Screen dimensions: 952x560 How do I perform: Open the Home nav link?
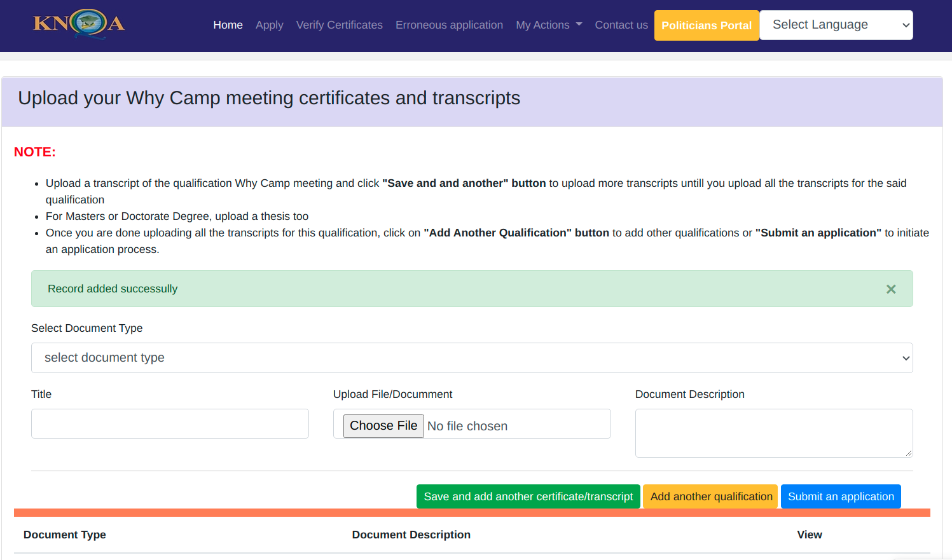tap(228, 25)
